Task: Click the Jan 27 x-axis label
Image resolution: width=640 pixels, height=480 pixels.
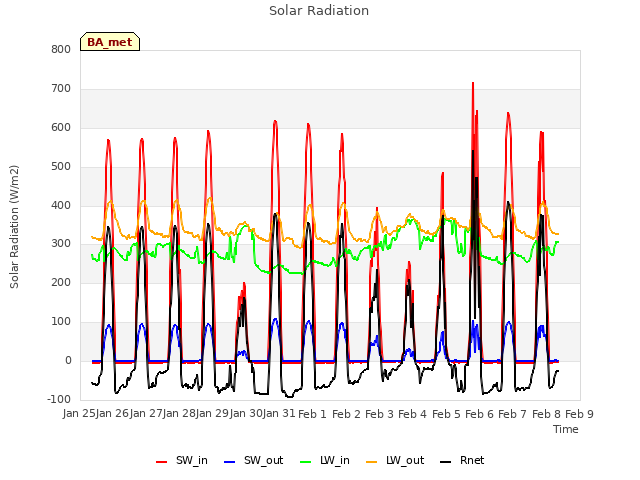Action: (x=146, y=414)
